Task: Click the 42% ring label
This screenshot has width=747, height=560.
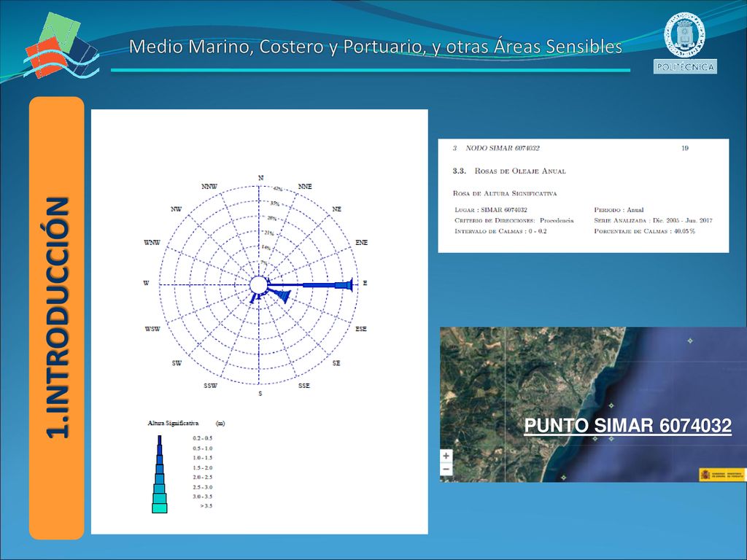Action: pyautogui.click(x=277, y=189)
